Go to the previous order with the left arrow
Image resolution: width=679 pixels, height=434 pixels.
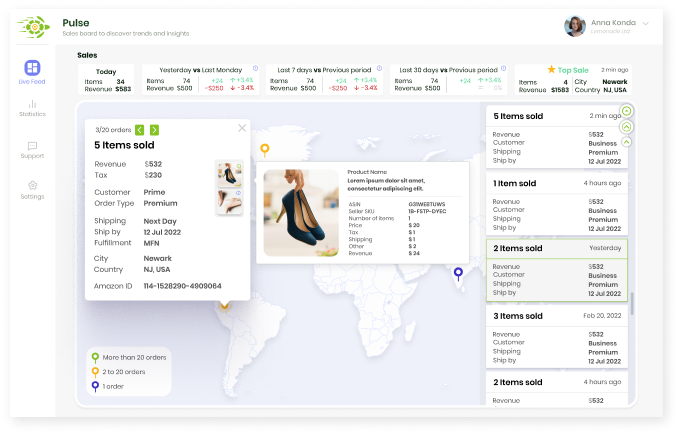pyautogui.click(x=140, y=129)
